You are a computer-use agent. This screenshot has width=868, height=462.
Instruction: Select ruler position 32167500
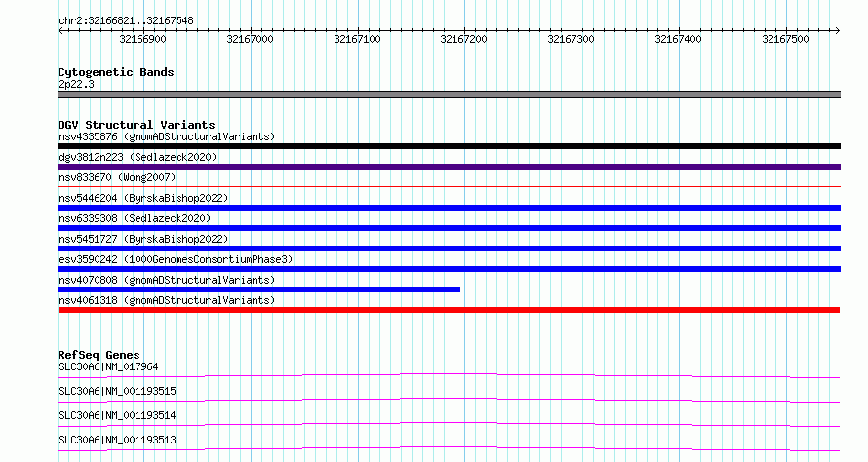tap(785, 39)
